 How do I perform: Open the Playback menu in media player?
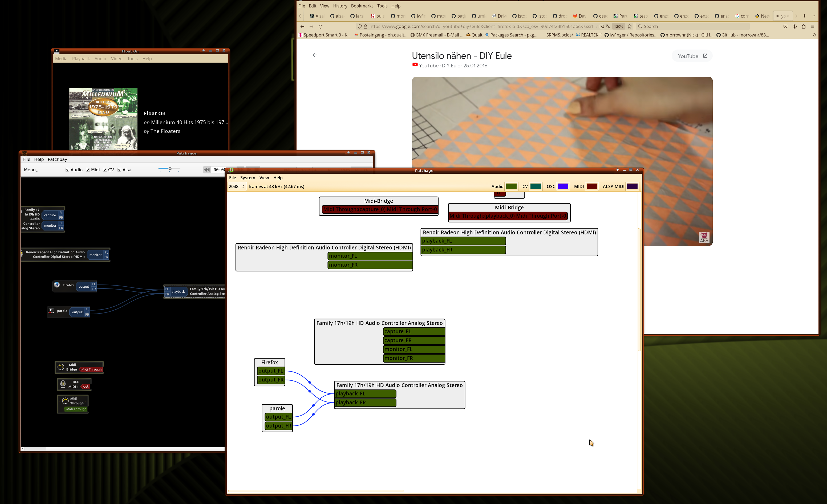click(x=80, y=59)
